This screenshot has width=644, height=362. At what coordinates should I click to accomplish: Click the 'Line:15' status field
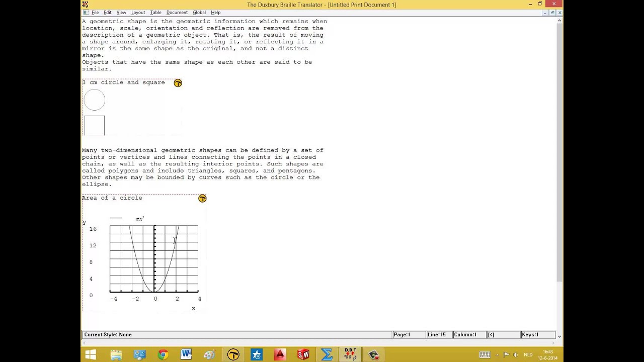point(439,335)
